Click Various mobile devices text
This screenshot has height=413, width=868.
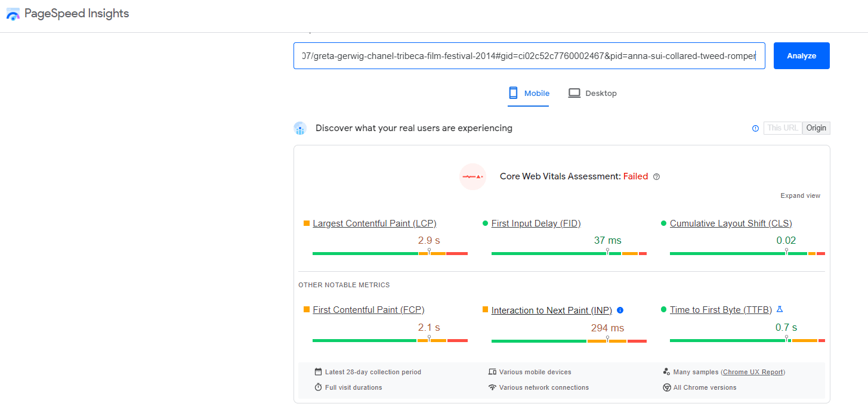(x=535, y=372)
